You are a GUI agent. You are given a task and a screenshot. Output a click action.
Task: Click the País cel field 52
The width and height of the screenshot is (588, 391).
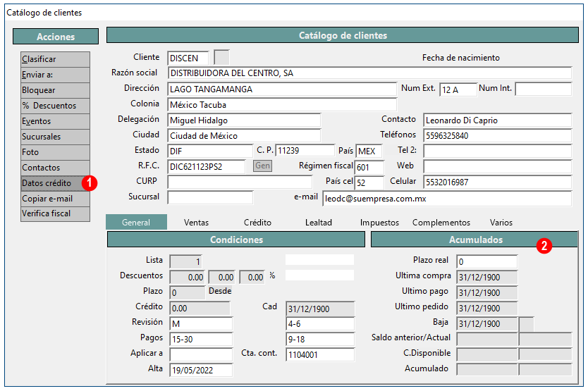tap(369, 183)
